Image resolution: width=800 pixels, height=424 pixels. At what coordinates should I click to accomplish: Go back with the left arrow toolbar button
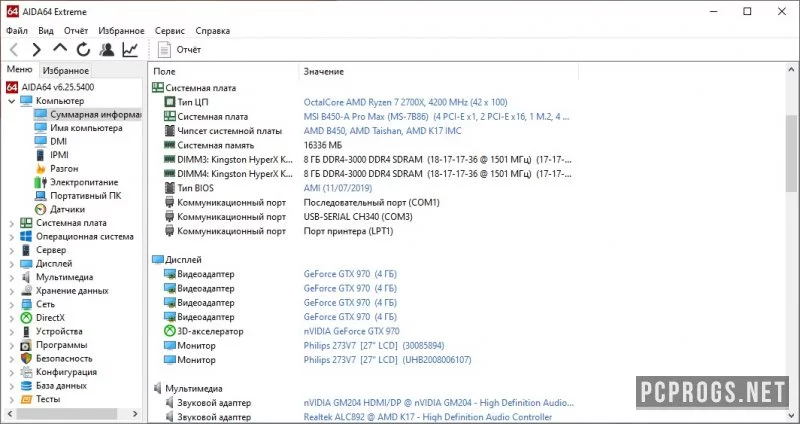point(14,49)
